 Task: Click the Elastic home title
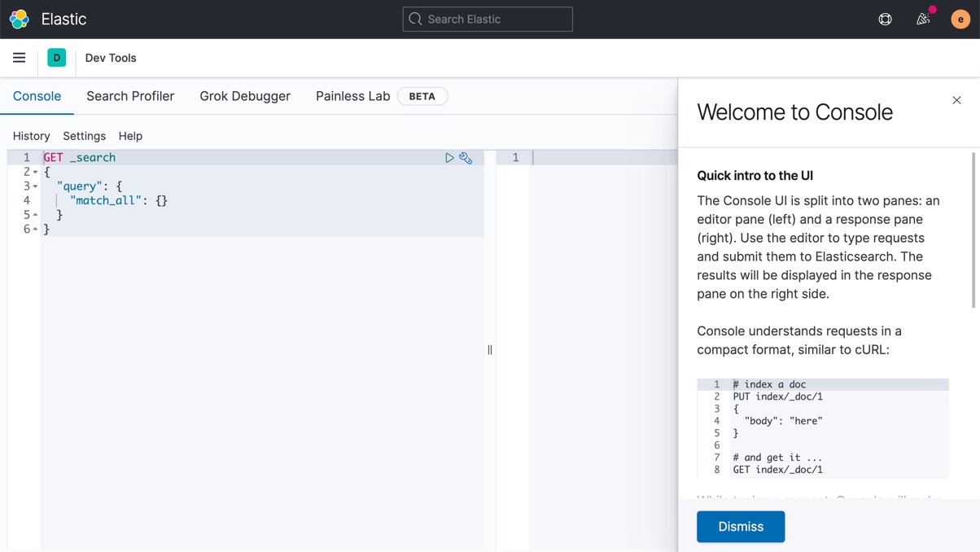coord(63,19)
